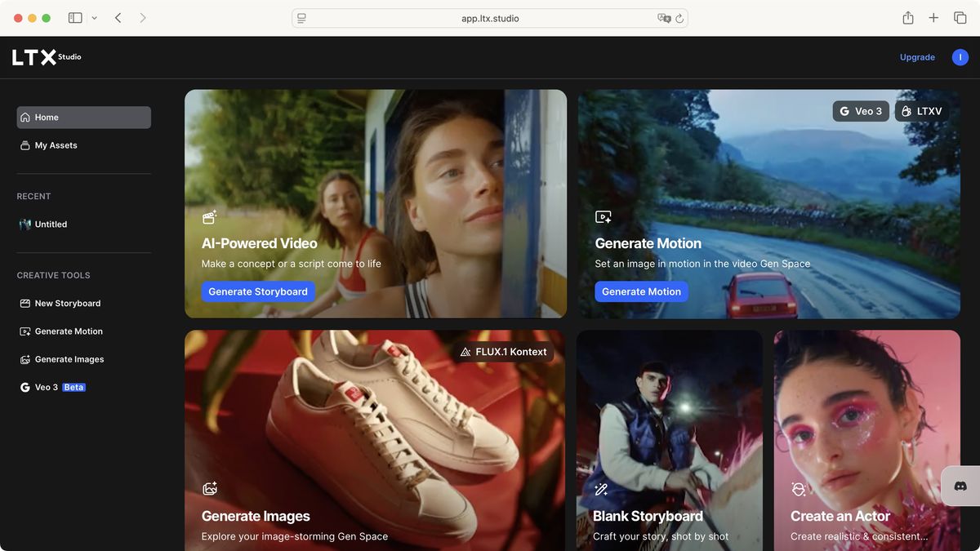This screenshot has height=551, width=980.
Task: Expand the Safari tab group dropdown arrow
Action: 94,18
